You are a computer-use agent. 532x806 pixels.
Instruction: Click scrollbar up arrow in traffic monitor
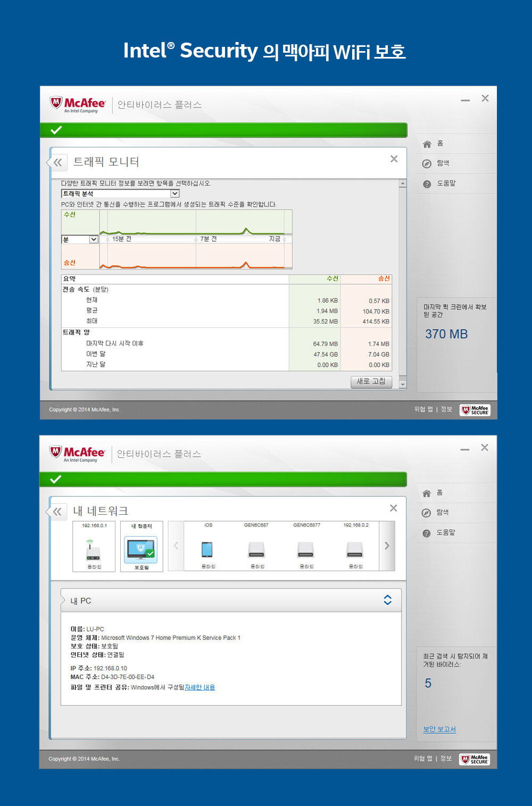(403, 184)
